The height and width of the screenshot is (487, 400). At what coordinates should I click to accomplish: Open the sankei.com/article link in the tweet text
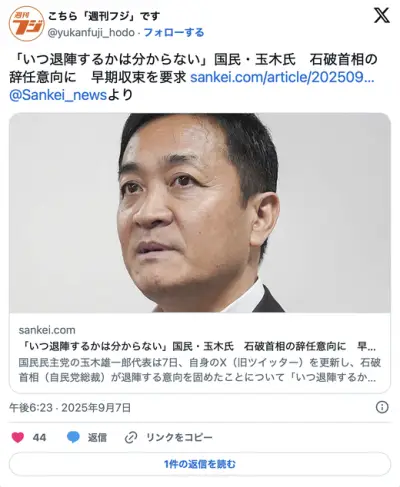pyautogui.click(x=282, y=77)
